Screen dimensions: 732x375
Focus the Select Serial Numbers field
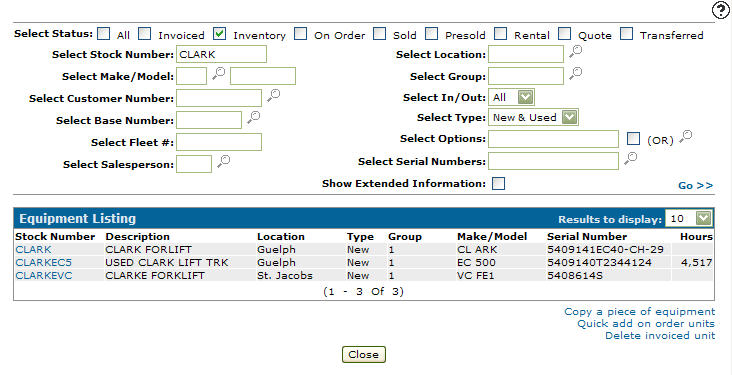(x=554, y=161)
